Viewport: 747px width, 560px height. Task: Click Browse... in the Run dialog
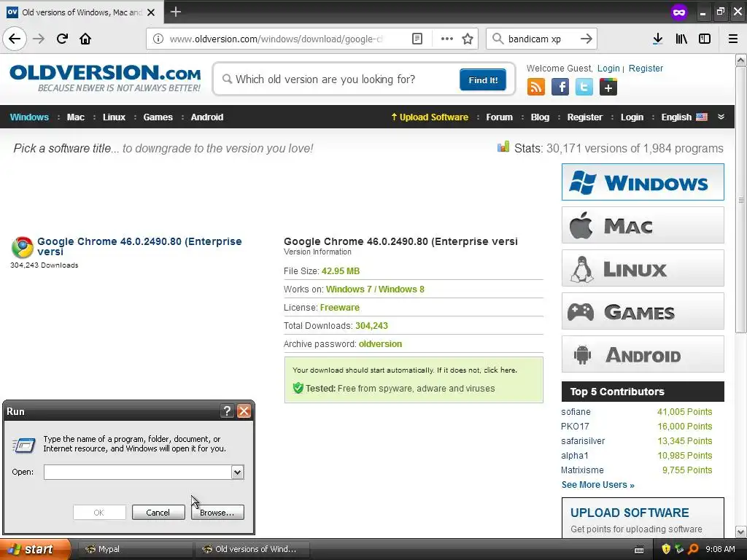[217, 513]
